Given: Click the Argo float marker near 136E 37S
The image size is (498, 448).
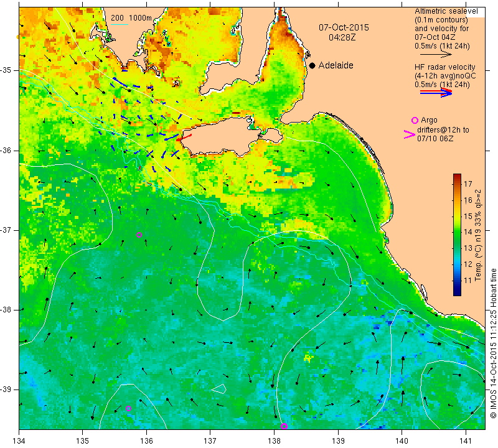Looking at the screenshot, I should tap(139, 235).
